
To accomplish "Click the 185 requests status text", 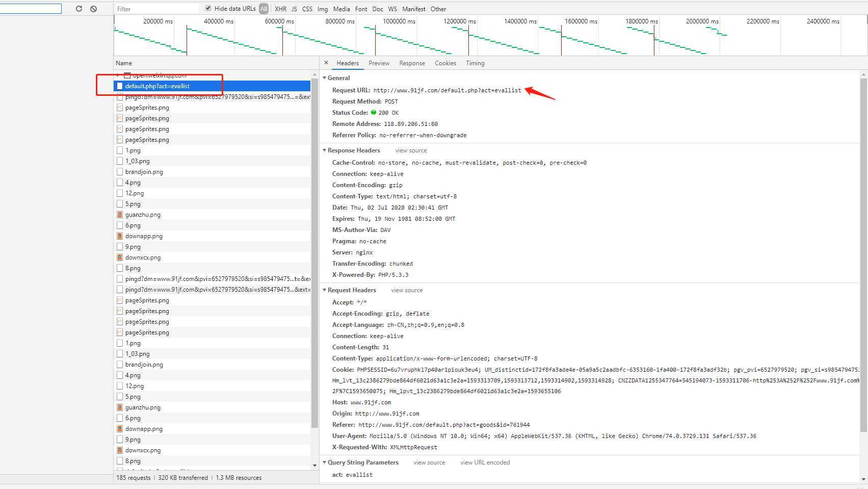I will [x=134, y=478].
